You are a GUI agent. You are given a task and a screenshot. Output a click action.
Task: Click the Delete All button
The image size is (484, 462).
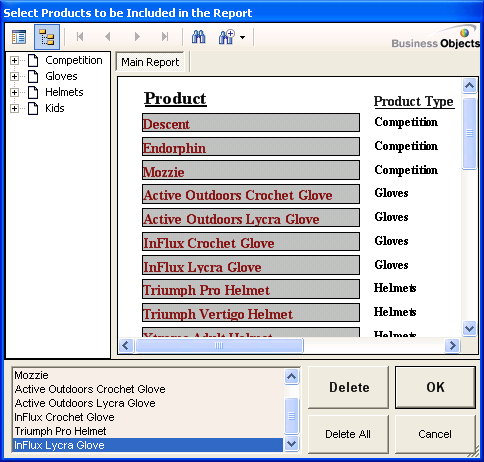click(349, 434)
